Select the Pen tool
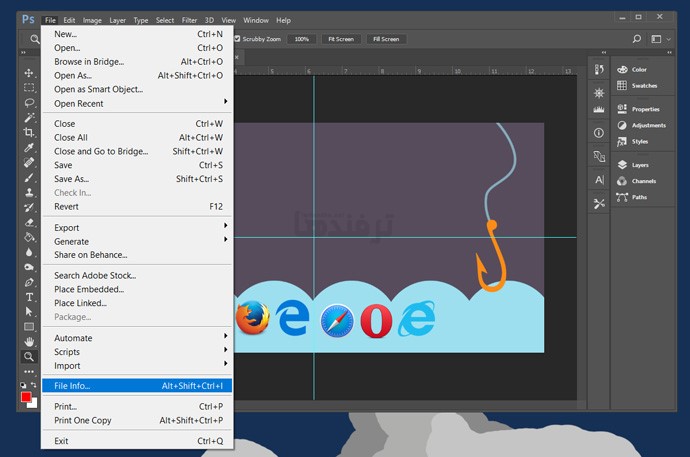690x457 pixels. pyautogui.click(x=29, y=282)
